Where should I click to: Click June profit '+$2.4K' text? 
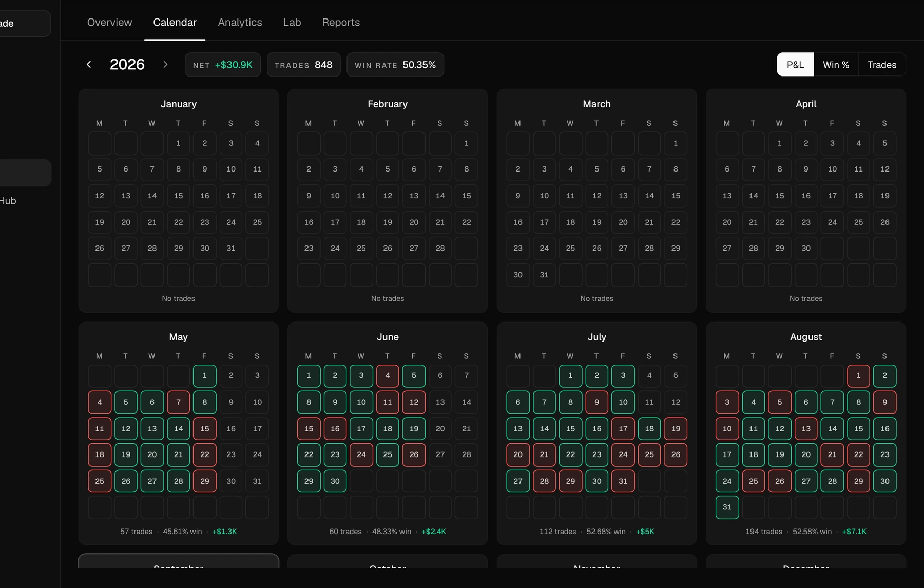coord(434,532)
